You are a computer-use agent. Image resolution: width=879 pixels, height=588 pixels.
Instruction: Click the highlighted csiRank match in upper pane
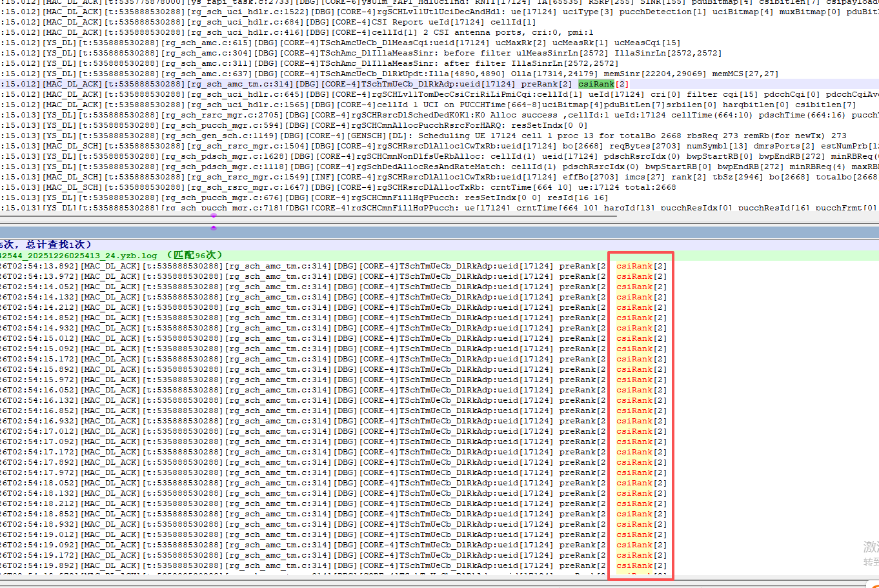tap(596, 84)
